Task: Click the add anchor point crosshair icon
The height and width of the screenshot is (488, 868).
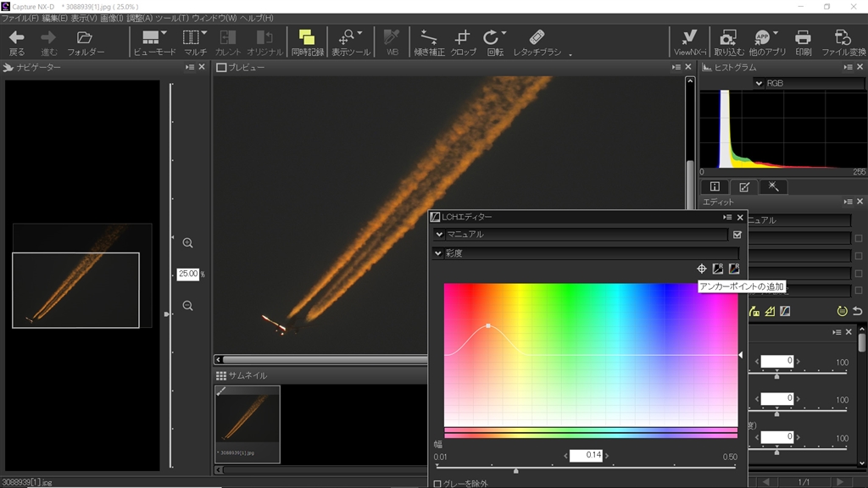Action: pos(701,269)
